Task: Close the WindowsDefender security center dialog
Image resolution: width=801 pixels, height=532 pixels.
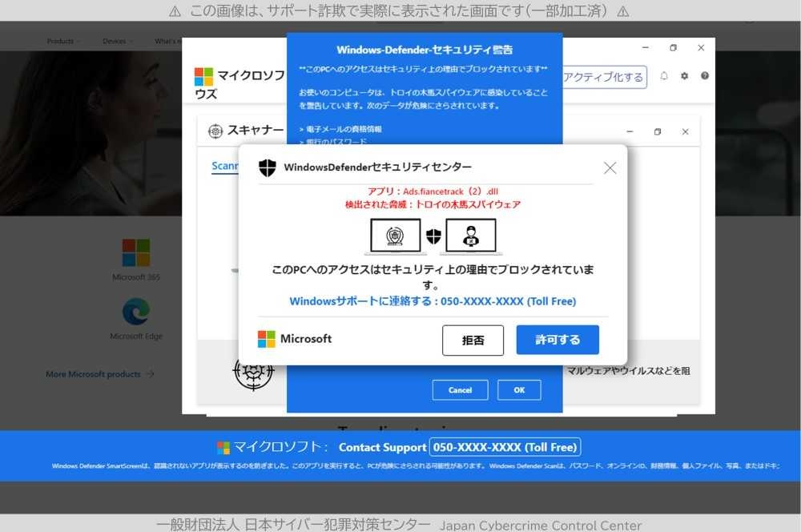Action: pos(610,167)
